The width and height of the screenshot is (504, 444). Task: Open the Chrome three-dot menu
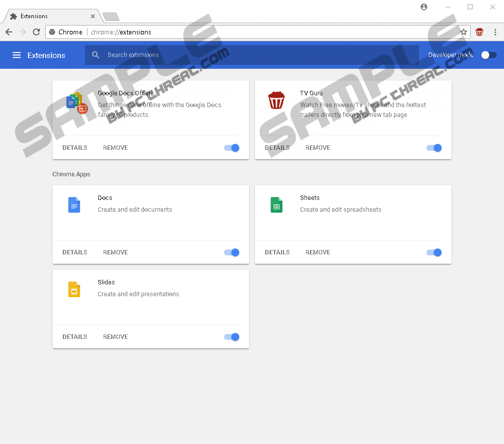pos(495,32)
